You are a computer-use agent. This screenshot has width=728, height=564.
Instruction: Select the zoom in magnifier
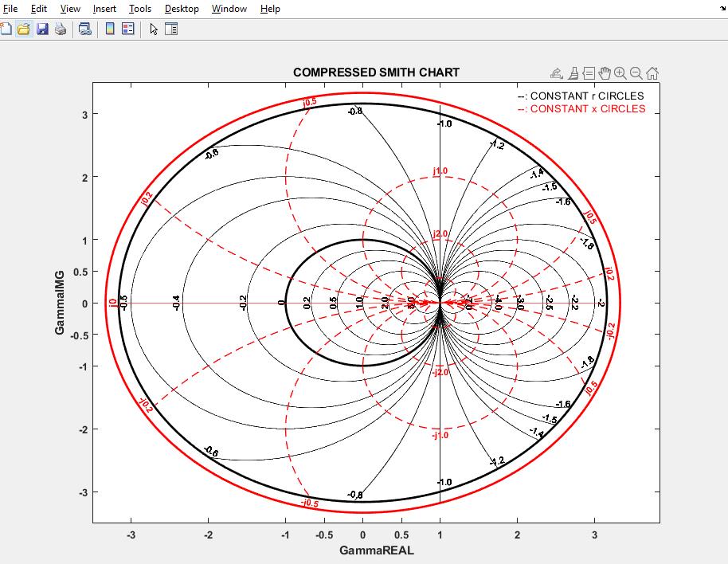[x=620, y=73]
